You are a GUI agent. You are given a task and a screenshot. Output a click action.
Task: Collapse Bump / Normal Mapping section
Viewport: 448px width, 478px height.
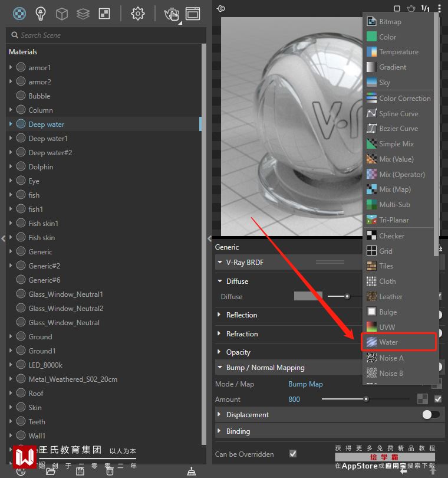coord(220,367)
